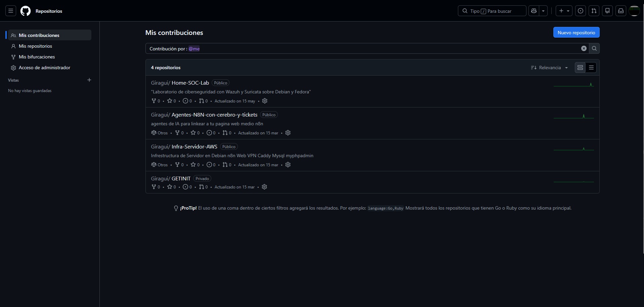Open the plus create-new dropdown
The width and height of the screenshot is (644, 307).
(564, 11)
